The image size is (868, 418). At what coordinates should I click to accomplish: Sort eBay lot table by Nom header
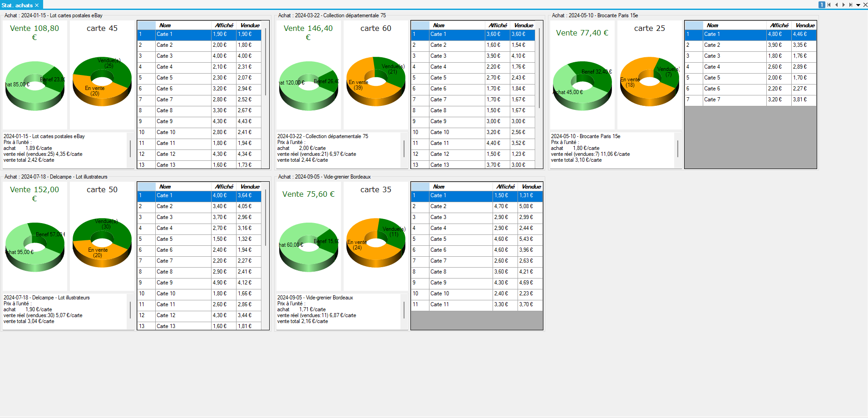tap(165, 25)
